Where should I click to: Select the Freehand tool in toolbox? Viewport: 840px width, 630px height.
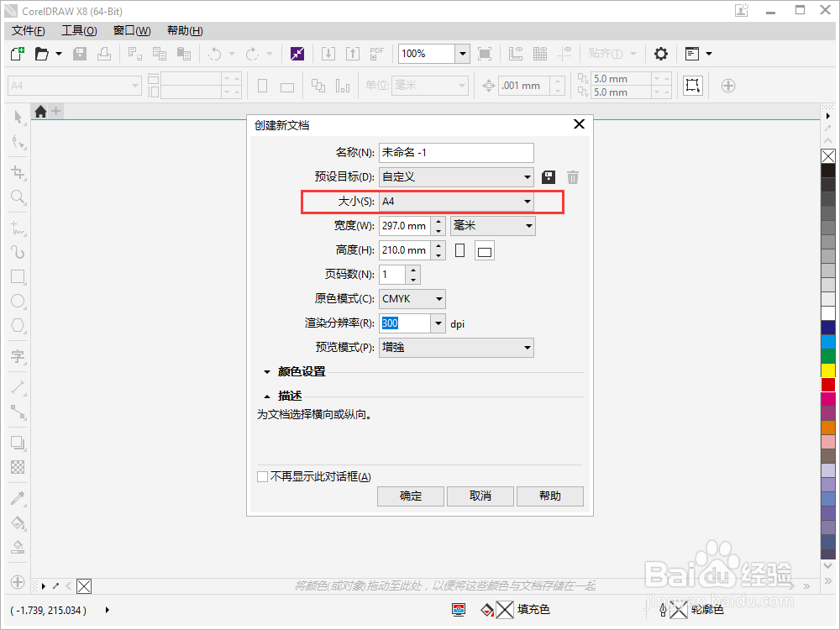(x=18, y=228)
